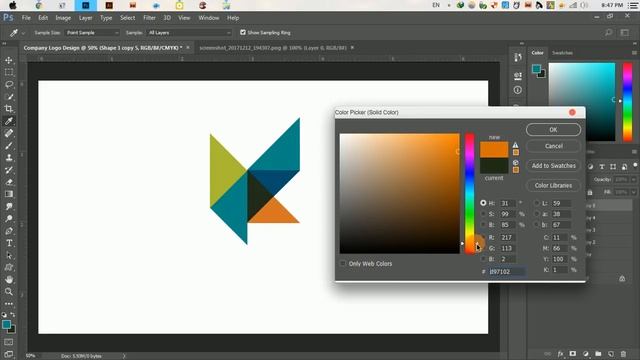Screen dimensions: 640x360
Task: Select the Horizontal Type tool
Action: tap(9, 243)
